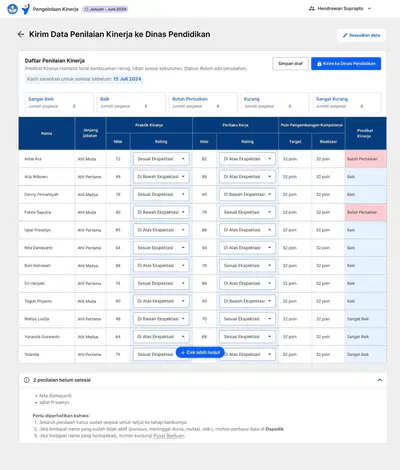Viewport: 400px width, 470px height.
Task: Click the Simpan draf button
Action: (290, 64)
